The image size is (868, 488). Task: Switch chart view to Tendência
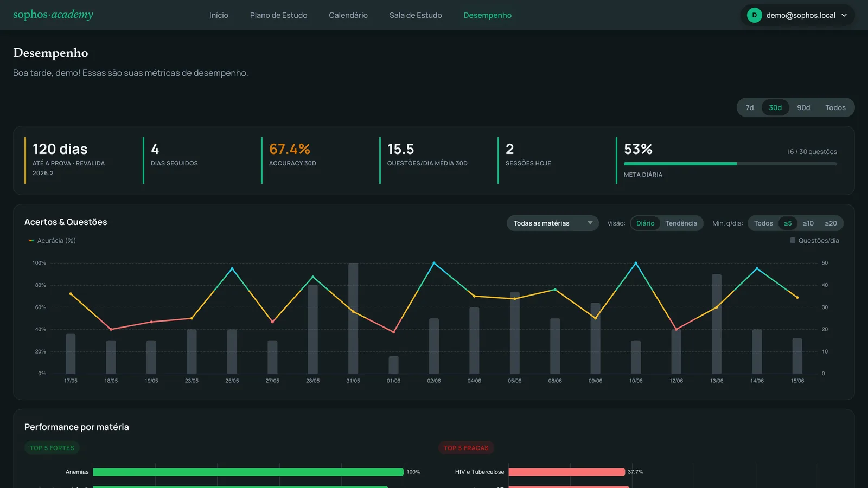click(x=681, y=223)
